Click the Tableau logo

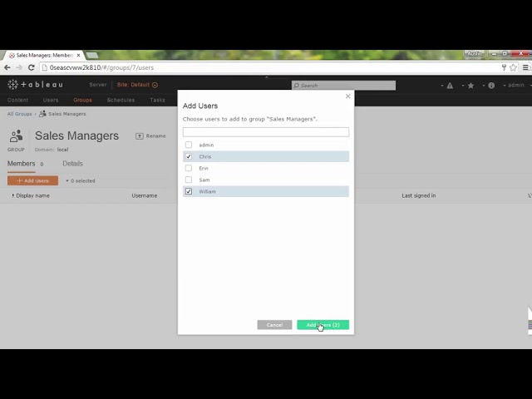coord(35,85)
